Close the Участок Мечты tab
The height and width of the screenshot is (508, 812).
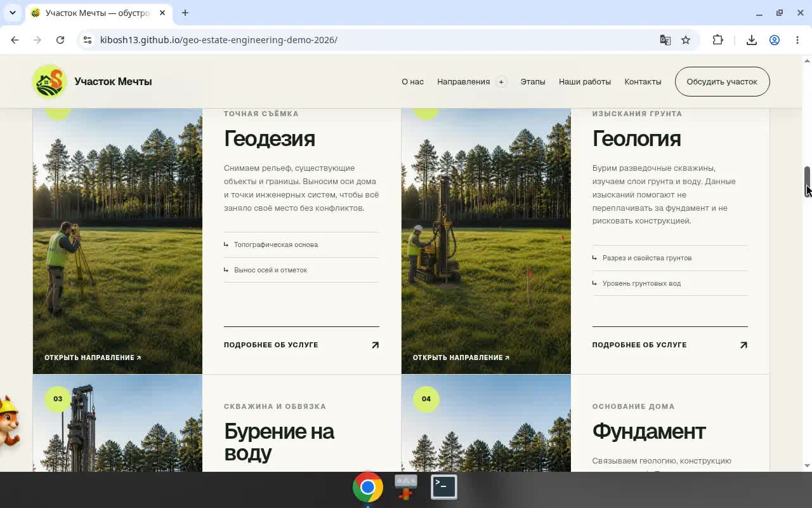161,13
